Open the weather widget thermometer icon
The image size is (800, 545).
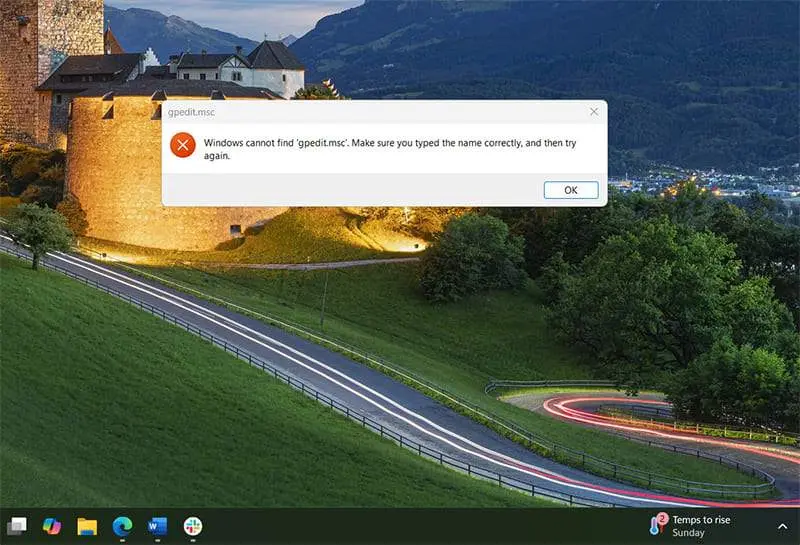click(658, 524)
